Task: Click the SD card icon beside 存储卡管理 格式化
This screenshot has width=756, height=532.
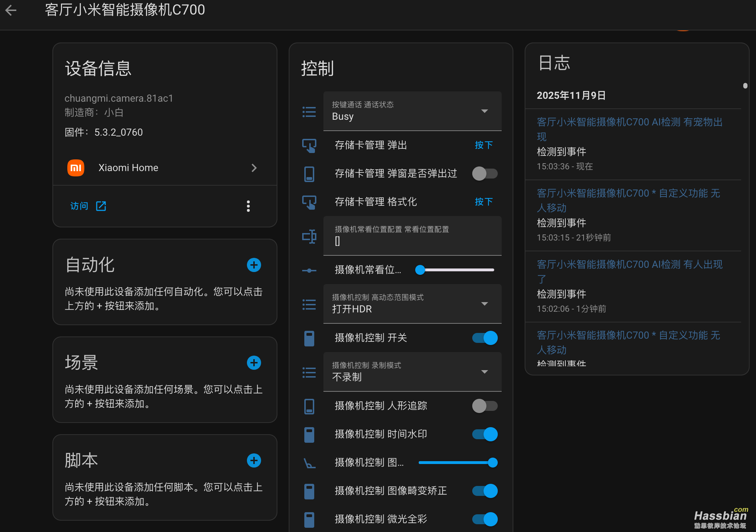Action: click(309, 202)
